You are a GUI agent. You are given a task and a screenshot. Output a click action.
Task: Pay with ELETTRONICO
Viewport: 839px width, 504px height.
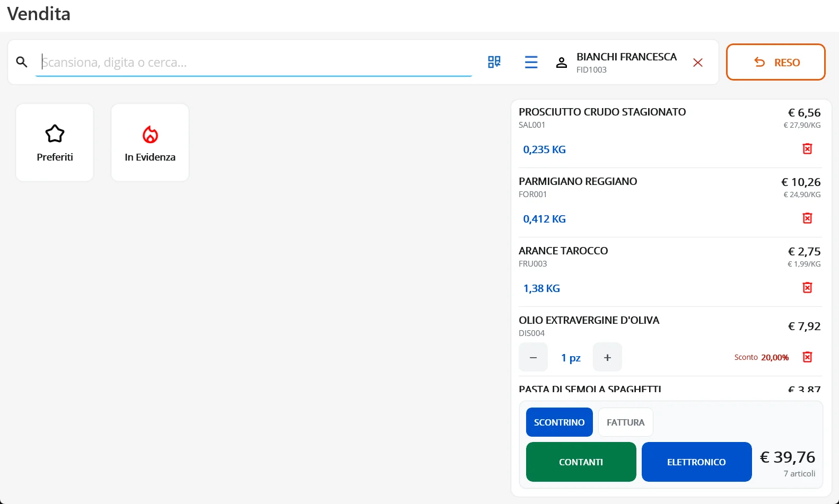point(697,462)
